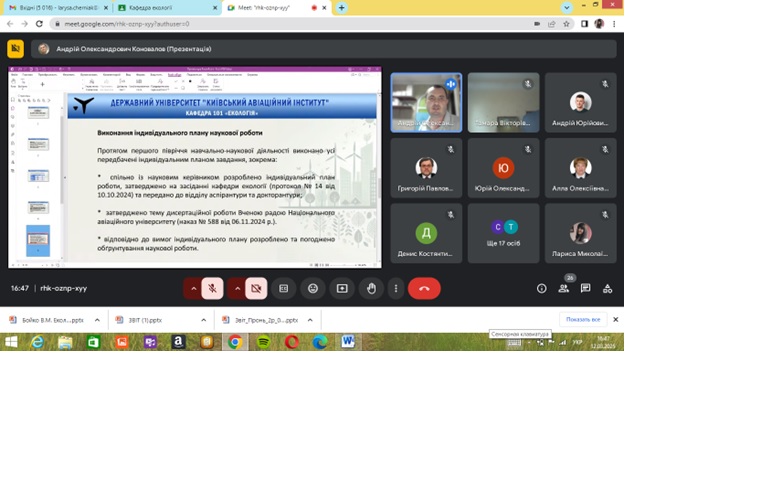Toggle closed captions button
The image size is (768, 480).
coord(284,288)
